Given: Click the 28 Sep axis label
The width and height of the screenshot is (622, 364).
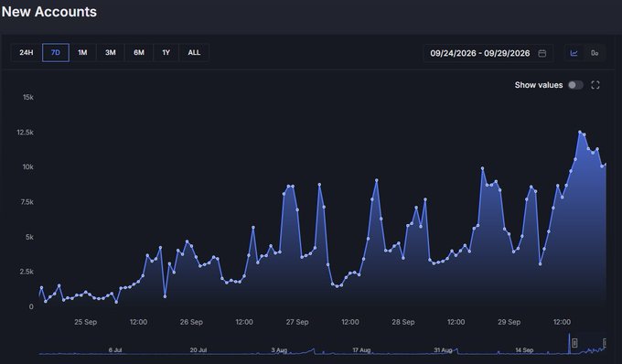Looking at the screenshot, I should pos(403,322).
